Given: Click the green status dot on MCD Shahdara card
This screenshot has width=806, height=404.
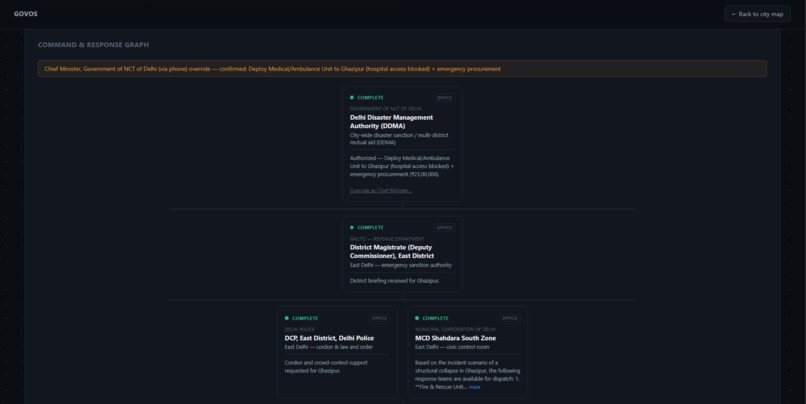Looking at the screenshot, I should [x=417, y=318].
